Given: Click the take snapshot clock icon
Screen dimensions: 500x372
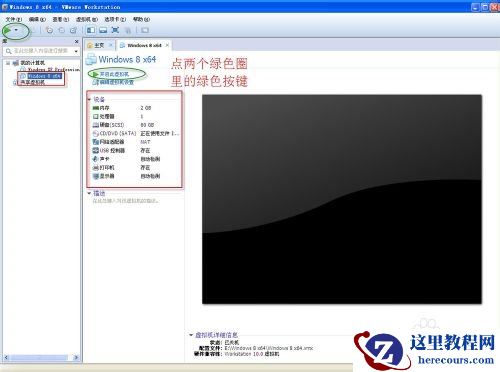Looking at the screenshot, I should coord(49,30).
